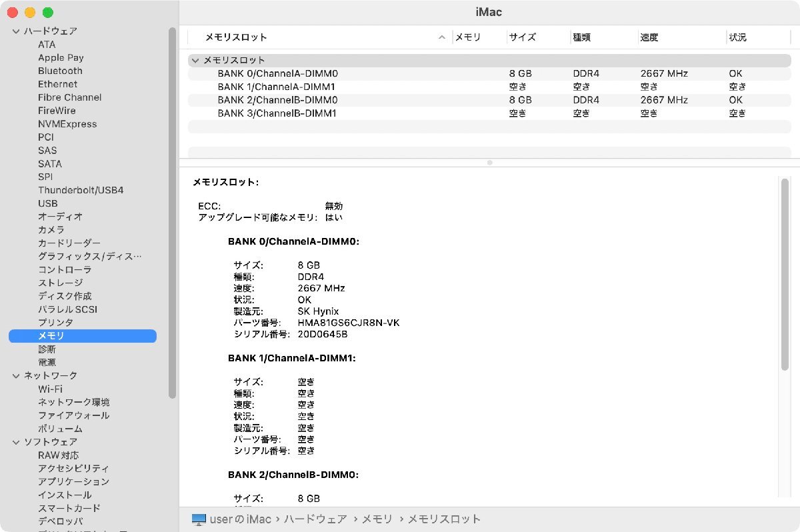Viewport: 800px width, 532px height.
Task: Sort by the サイズ column header
Action: point(523,37)
